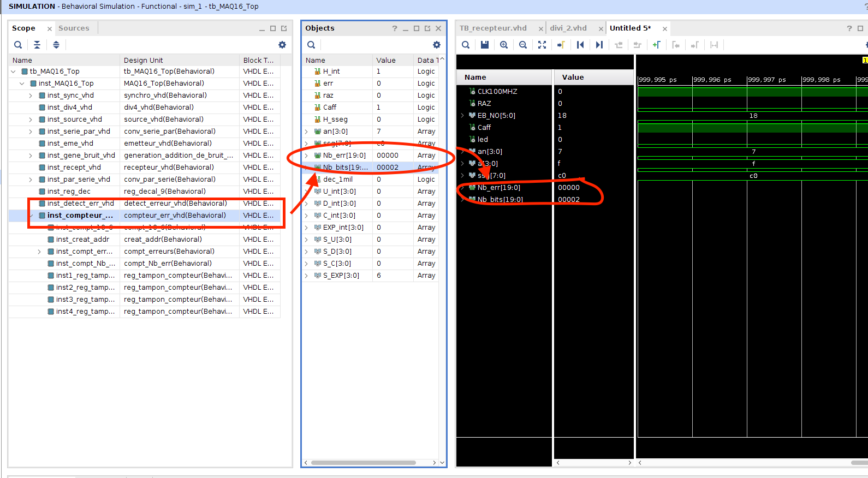Expand the inst_sync_vhd scope
The height and width of the screenshot is (478, 868).
(x=31, y=95)
